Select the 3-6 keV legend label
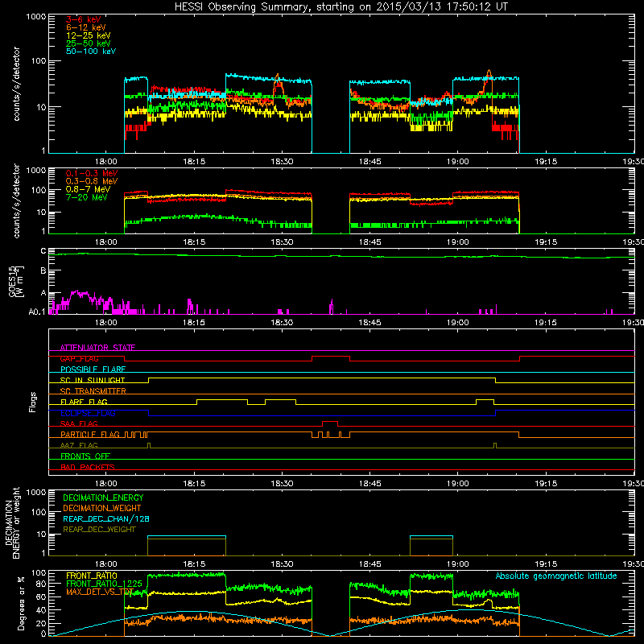Viewport: 644px width, 644px height. 83,19
